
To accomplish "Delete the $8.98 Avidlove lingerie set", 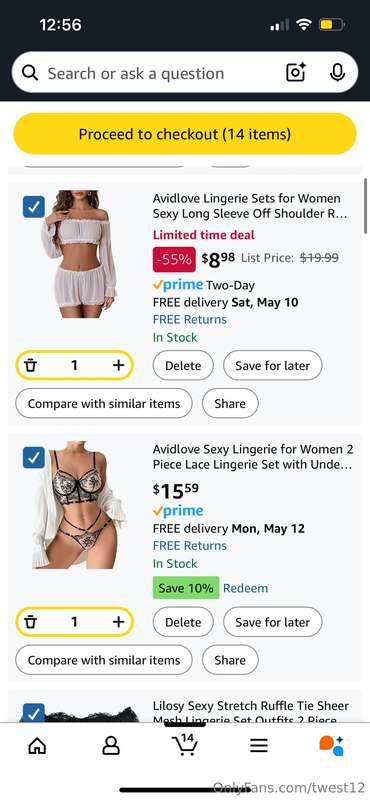I will click(183, 365).
